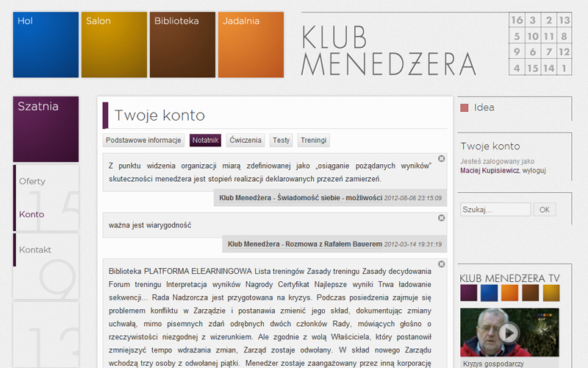The width and height of the screenshot is (588, 368).
Task: Click the 'ważna jest wiarygodność' note text
Action: (x=150, y=225)
